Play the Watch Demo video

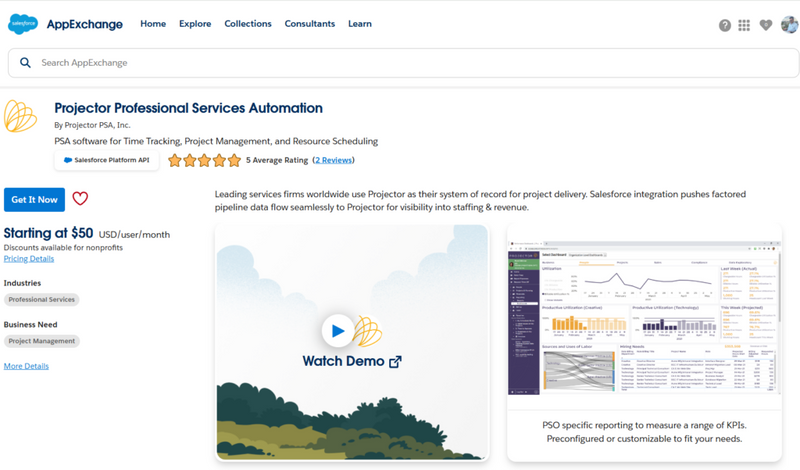tap(337, 331)
